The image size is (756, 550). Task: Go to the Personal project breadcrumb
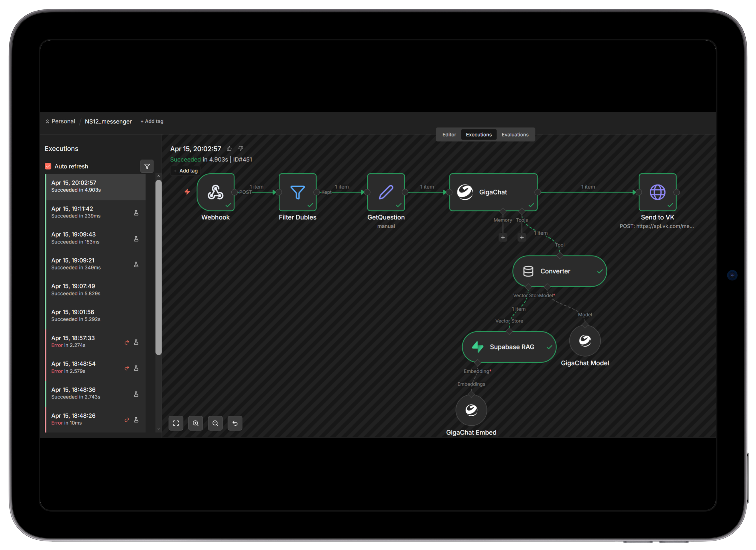pyautogui.click(x=60, y=121)
